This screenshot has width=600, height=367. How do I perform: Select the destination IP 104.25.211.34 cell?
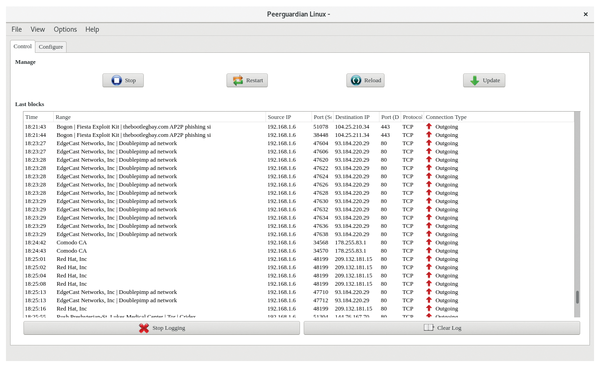point(352,135)
